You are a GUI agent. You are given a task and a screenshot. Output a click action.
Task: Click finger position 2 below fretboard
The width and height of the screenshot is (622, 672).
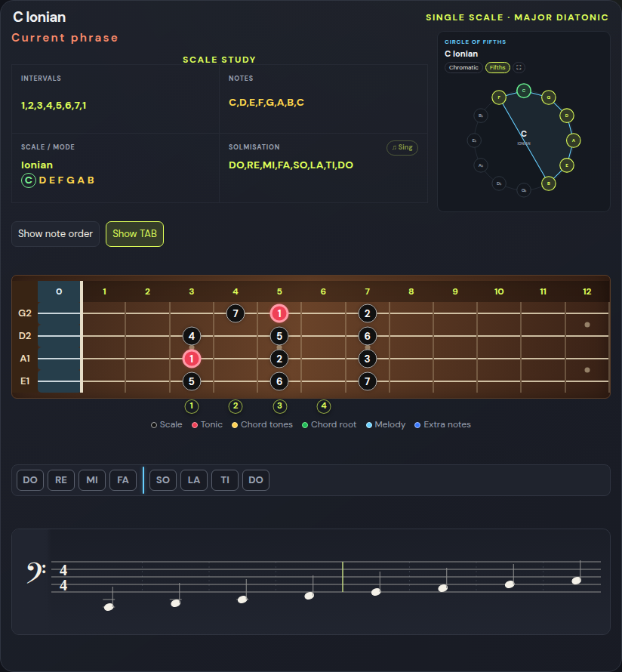[236, 406]
